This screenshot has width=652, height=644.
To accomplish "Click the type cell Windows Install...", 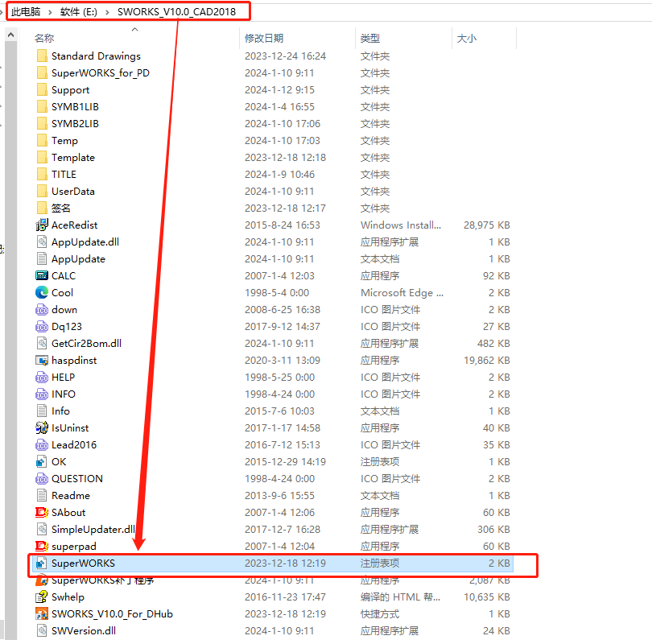I will (x=401, y=225).
